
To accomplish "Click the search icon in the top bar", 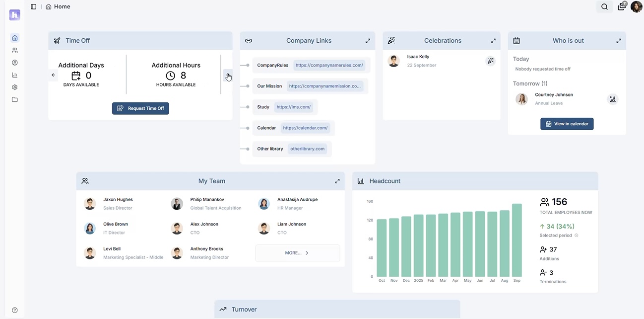I will coord(604,6).
